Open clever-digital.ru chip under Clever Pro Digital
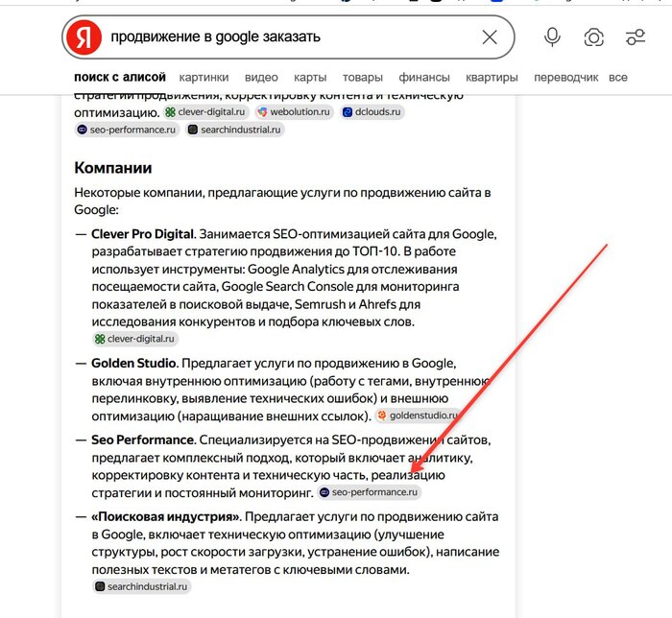Image resolution: width=672 pixels, height=618 pixels. click(x=135, y=339)
